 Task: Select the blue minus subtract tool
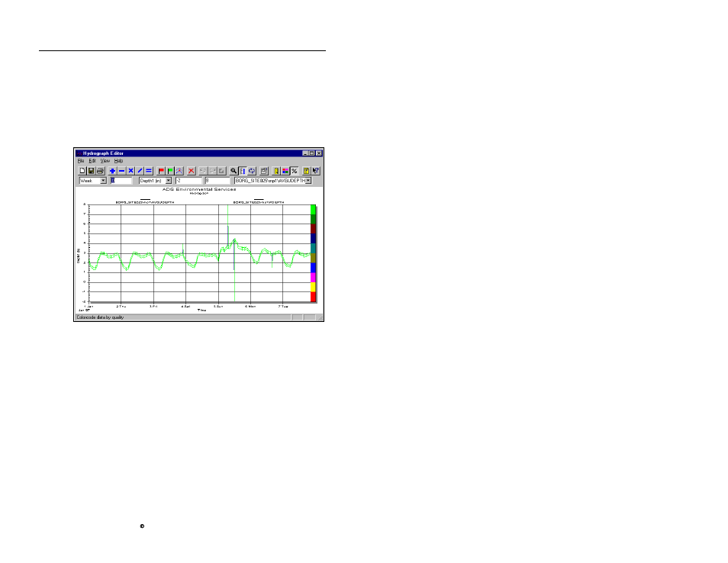(x=121, y=171)
